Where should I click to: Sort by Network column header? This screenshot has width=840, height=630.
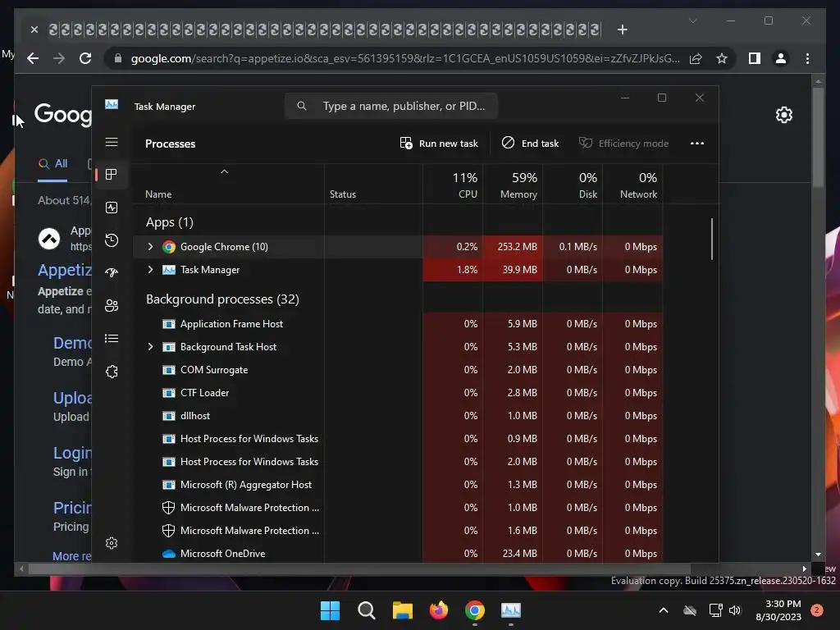632,185
